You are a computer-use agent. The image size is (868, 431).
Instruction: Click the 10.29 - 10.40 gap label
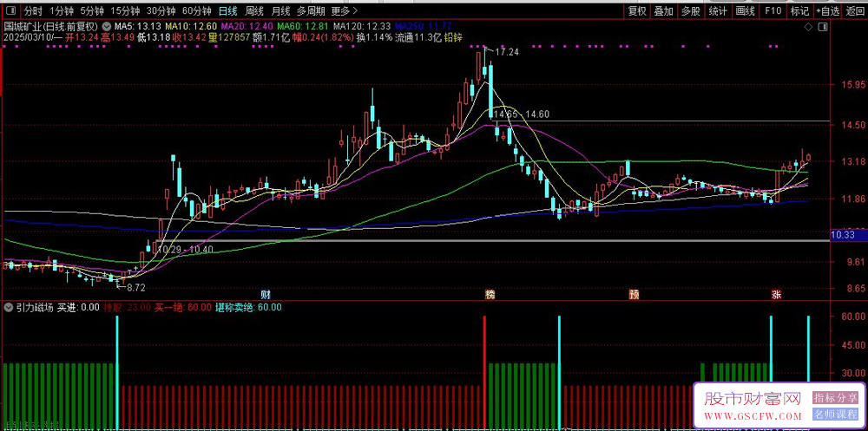185,250
